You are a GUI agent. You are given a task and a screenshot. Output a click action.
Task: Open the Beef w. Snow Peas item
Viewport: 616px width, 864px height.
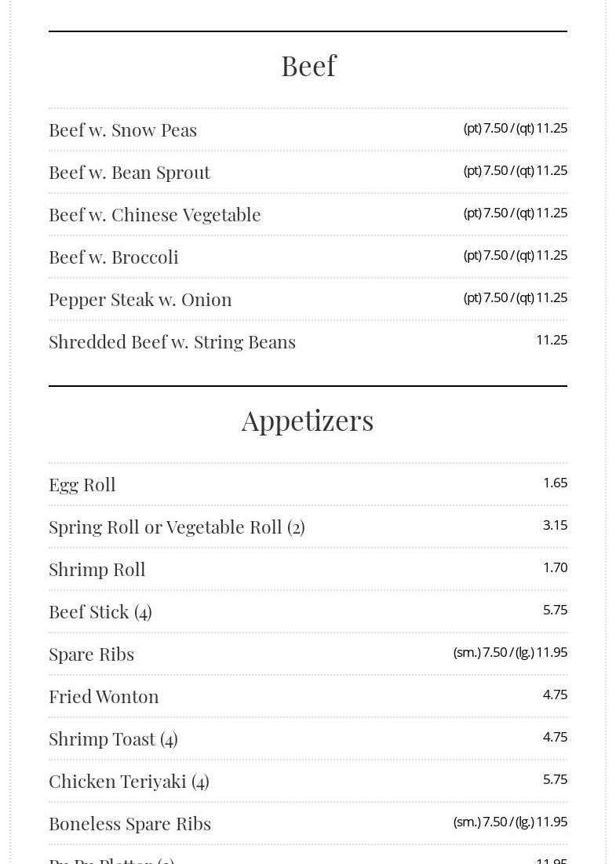(123, 129)
